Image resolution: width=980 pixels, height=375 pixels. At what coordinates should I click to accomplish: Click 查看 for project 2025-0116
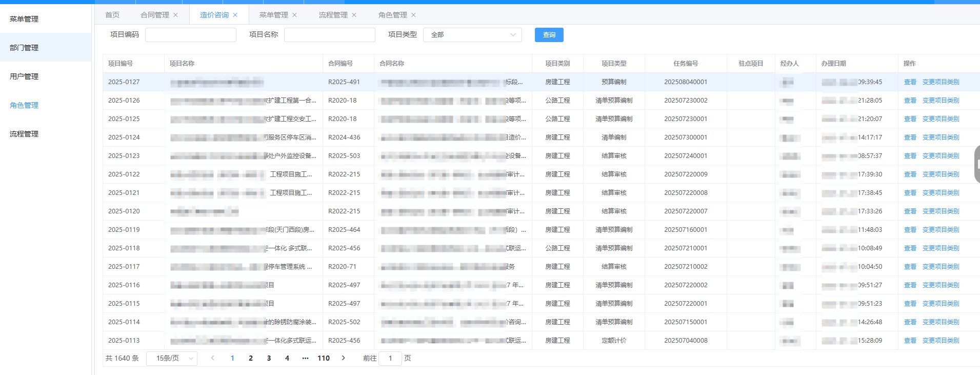click(910, 285)
